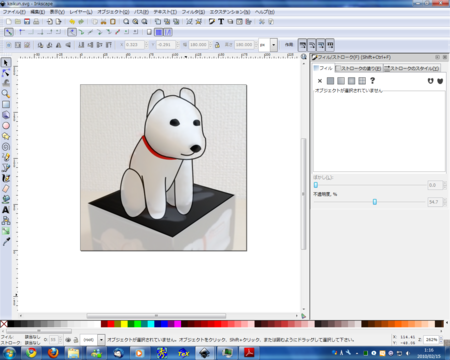The image size is (450, 360).
Task: Select the Star polygon tool
Action: pos(6,136)
